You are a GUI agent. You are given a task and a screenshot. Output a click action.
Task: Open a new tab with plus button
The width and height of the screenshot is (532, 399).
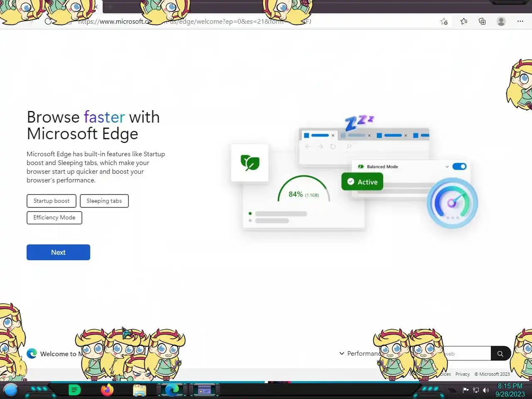coord(110,7)
